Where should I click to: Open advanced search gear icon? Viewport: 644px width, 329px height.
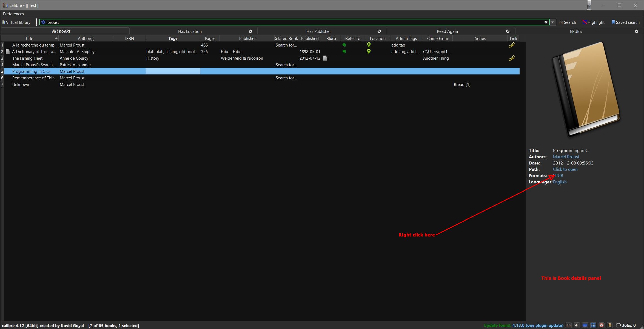(x=43, y=22)
